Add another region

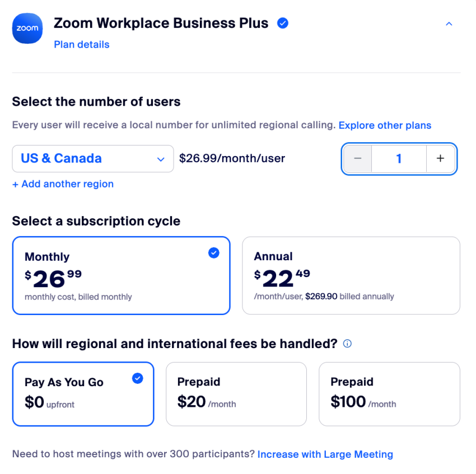(63, 184)
